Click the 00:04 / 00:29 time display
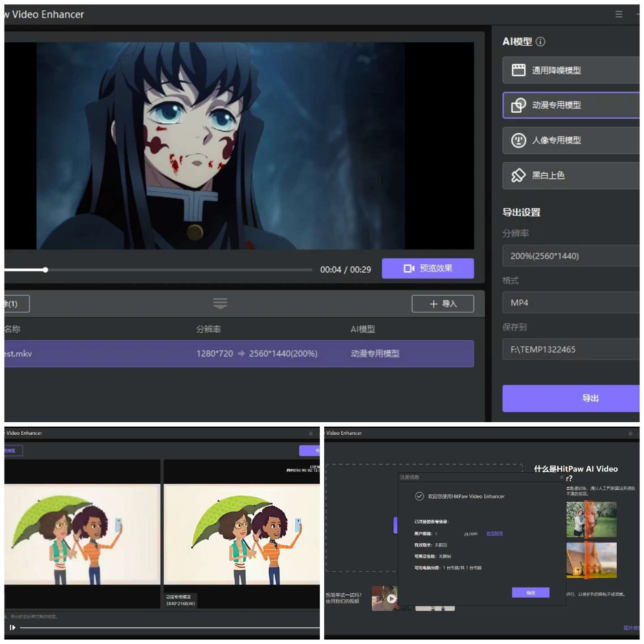Viewport: 644px width, 644px height. point(346,270)
